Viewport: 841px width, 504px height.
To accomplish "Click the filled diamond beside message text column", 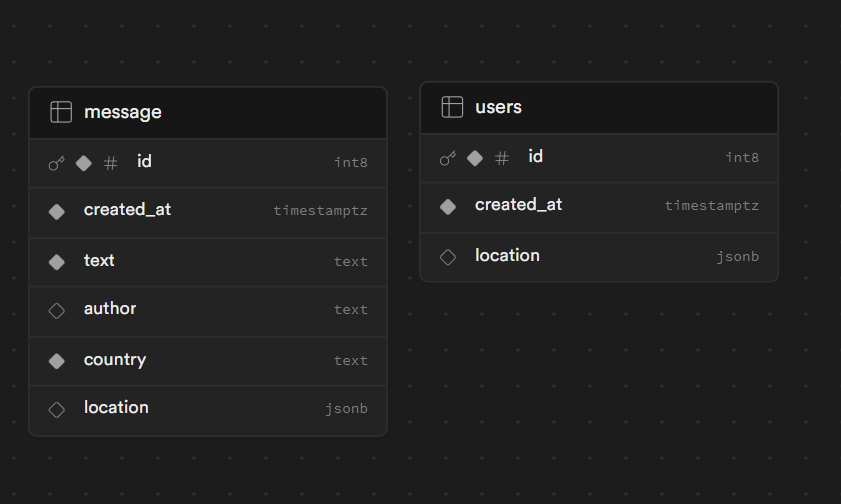I will [57, 261].
